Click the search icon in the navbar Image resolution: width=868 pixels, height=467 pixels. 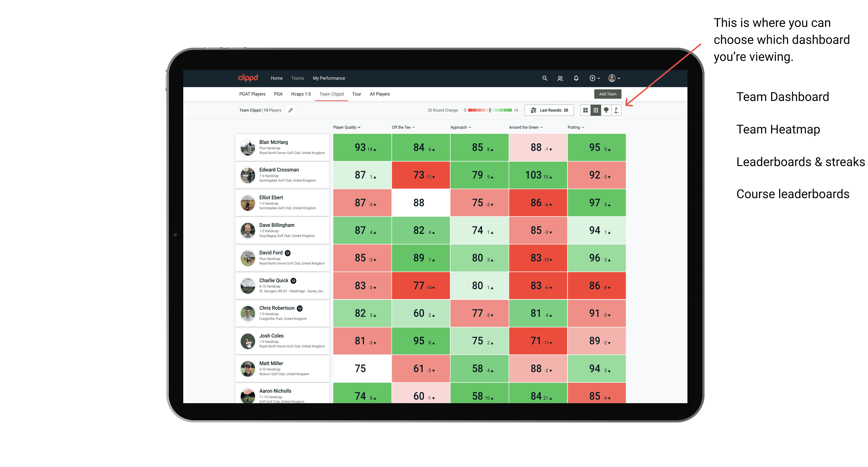543,78
